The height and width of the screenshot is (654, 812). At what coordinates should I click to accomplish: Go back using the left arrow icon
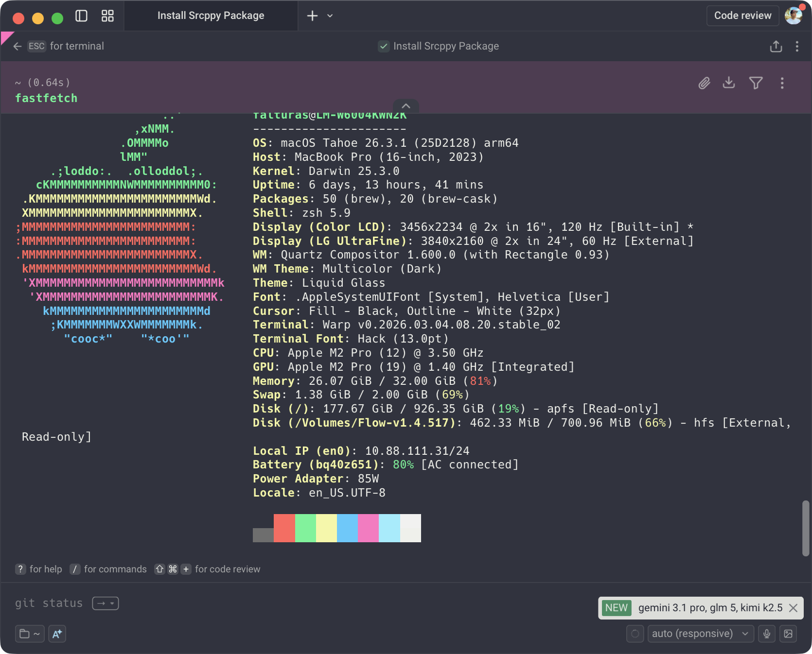point(18,46)
